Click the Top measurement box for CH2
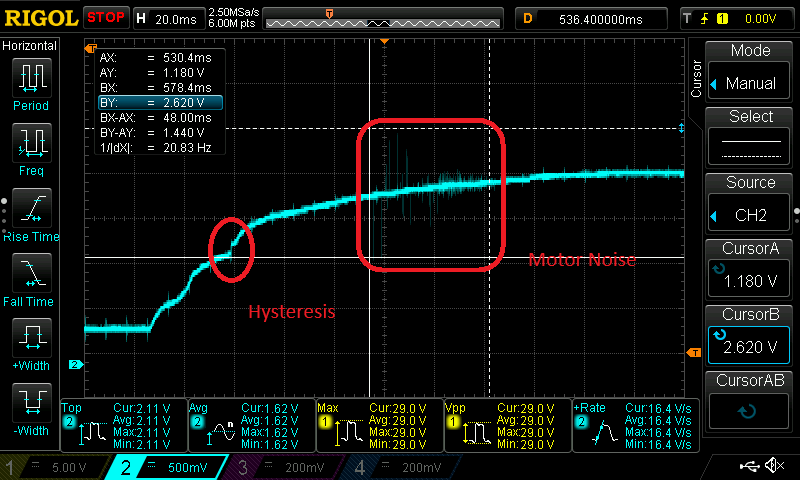The height and width of the screenshot is (480, 800). pyautogui.click(x=124, y=425)
